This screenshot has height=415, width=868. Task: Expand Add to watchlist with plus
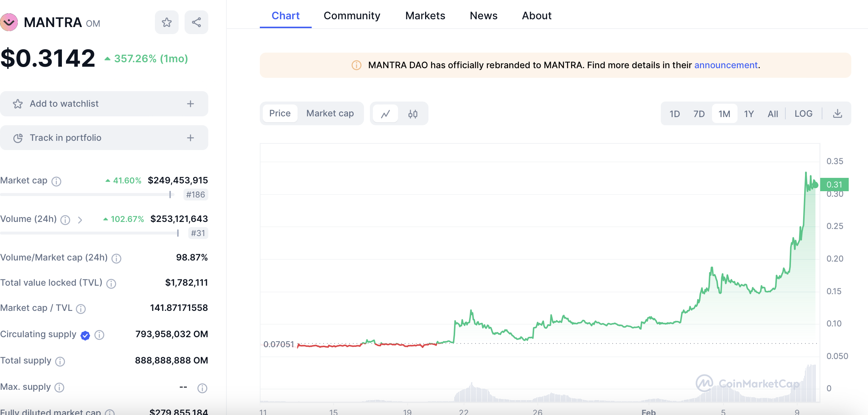click(191, 104)
